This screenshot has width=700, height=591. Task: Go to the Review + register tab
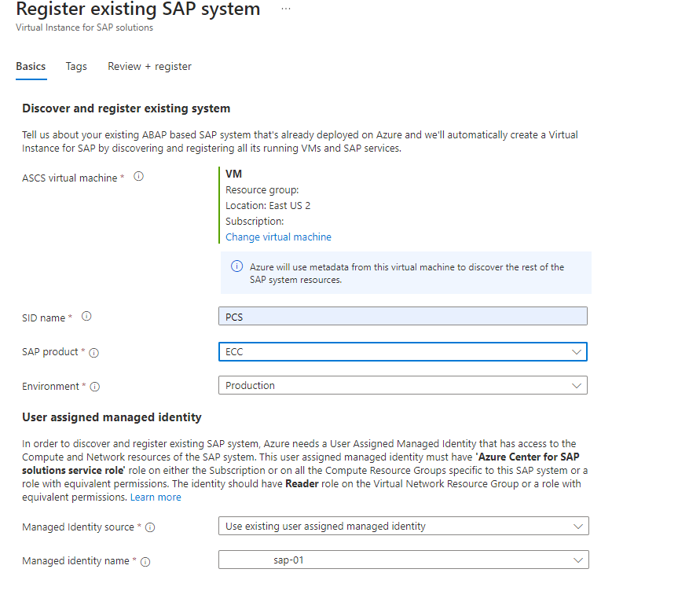point(149,67)
